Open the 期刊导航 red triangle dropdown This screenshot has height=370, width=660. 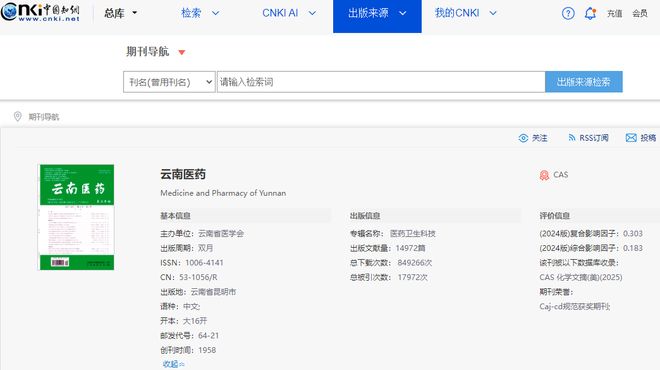coord(181,53)
